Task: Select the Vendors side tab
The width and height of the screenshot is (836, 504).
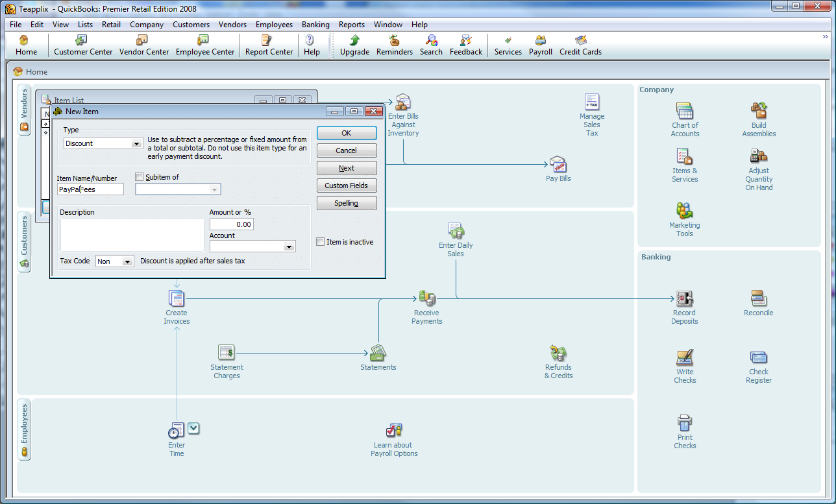Action: click(25, 110)
